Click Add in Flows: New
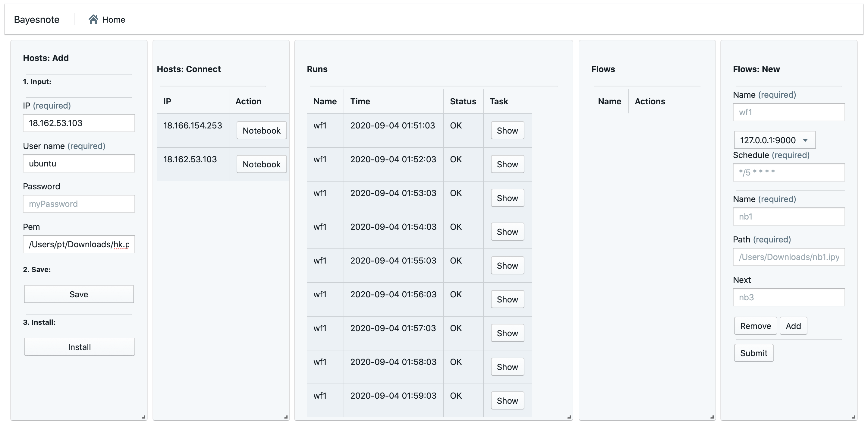868x430 pixels. pyautogui.click(x=793, y=326)
